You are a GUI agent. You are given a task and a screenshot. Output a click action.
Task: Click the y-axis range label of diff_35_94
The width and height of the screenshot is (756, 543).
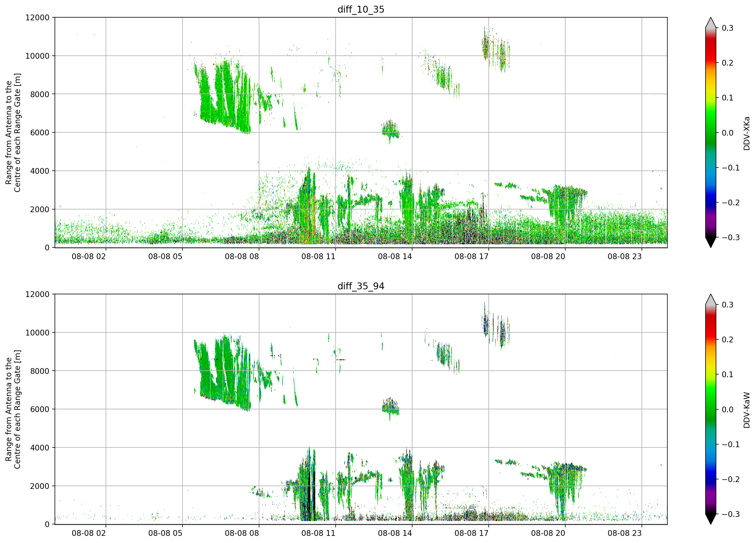pos(13,409)
